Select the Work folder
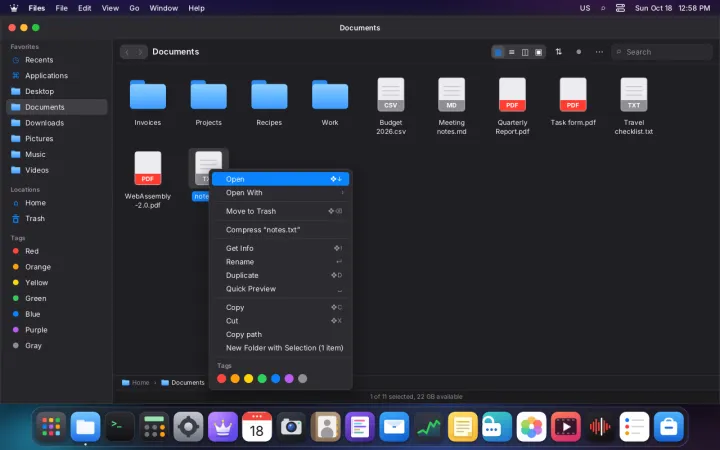 [x=330, y=102]
